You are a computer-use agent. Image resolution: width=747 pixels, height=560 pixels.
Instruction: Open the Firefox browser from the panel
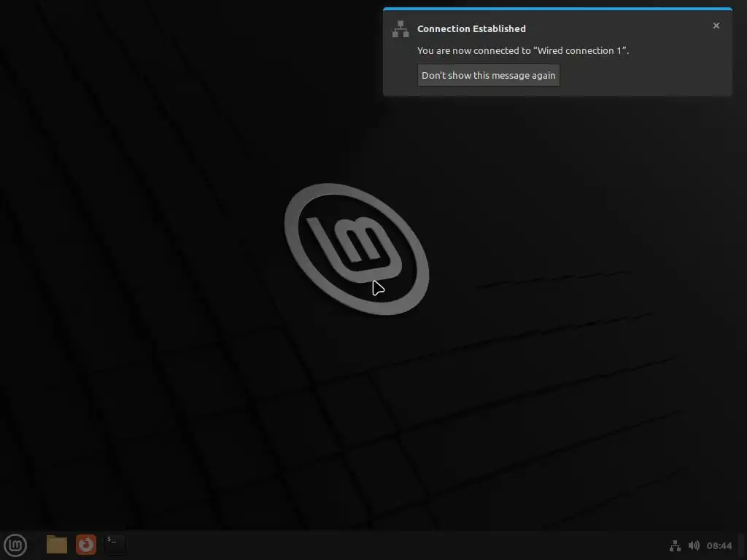[86, 545]
